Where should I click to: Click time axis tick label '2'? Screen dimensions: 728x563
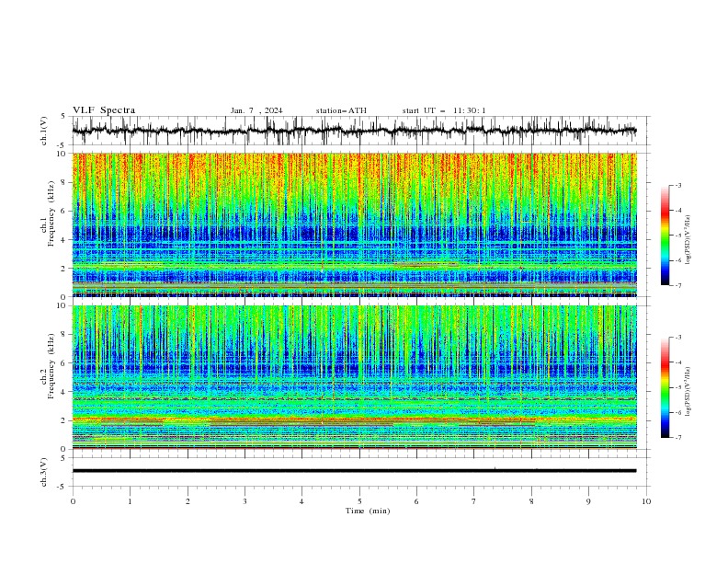[188, 501]
